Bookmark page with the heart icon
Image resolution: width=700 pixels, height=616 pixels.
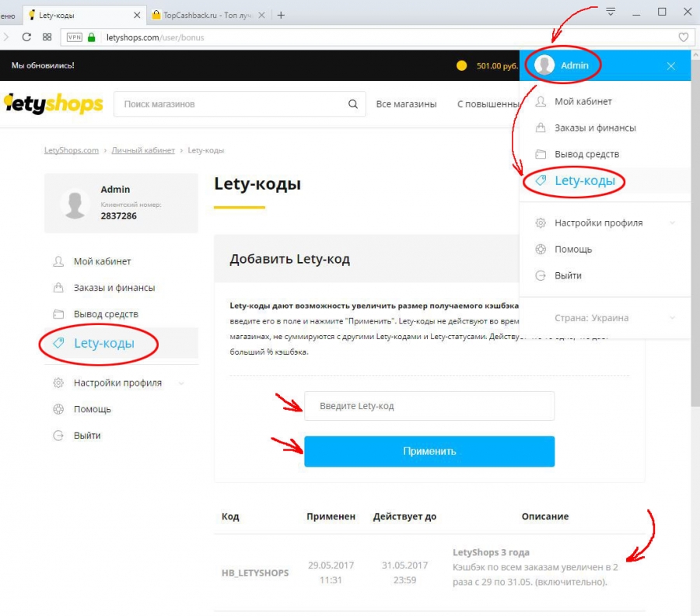(x=683, y=37)
